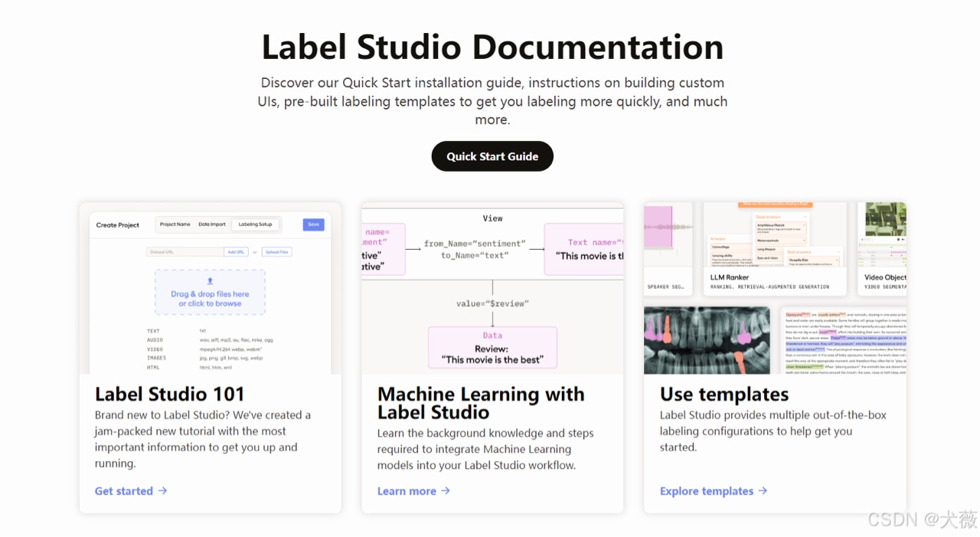Click the highlighted text annotation template thumbnail
Image resolution: width=980 pixels, height=537 pixels.
pyautogui.click(x=844, y=340)
